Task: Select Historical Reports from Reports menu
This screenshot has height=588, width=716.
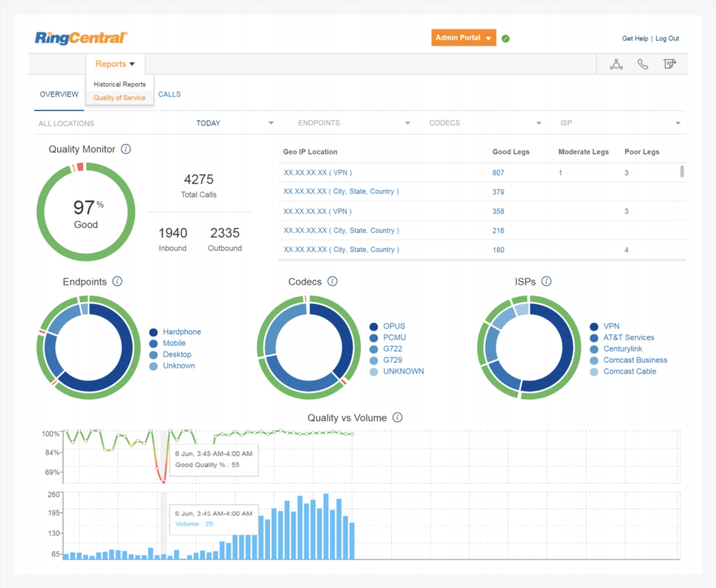Action: [120, 84]
